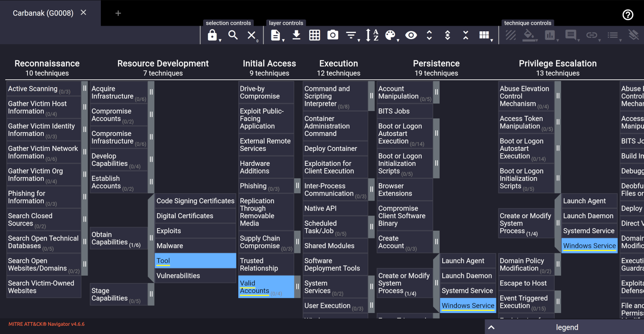Click the comment speech bubble icon
This screenshot has width=644, height=334.
pyautogui.click(x=571, y=35)
